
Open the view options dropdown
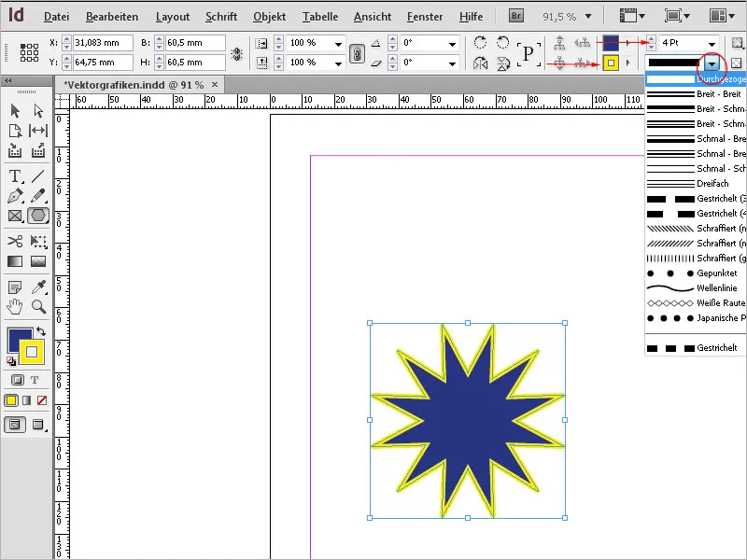coord(633,16)
